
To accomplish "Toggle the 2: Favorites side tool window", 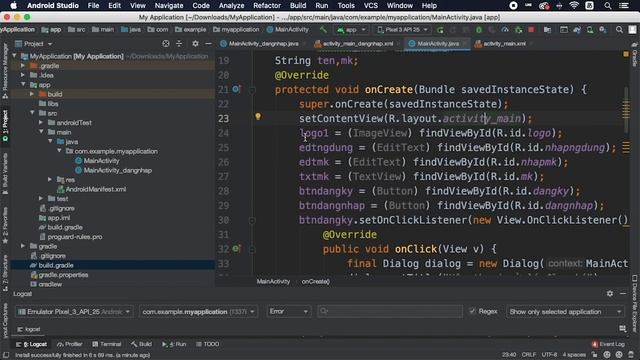I will (5, 225).
